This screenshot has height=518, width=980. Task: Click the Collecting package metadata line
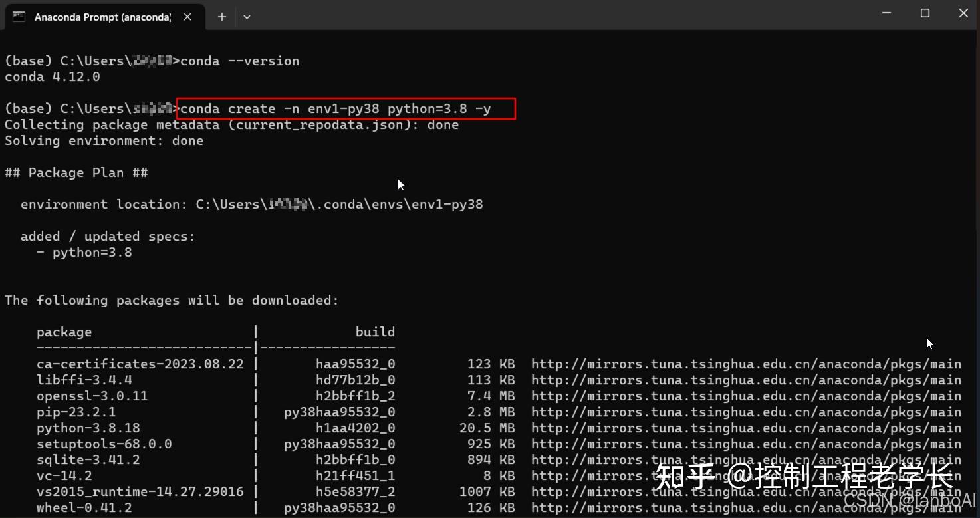click(x=231, y=124)
